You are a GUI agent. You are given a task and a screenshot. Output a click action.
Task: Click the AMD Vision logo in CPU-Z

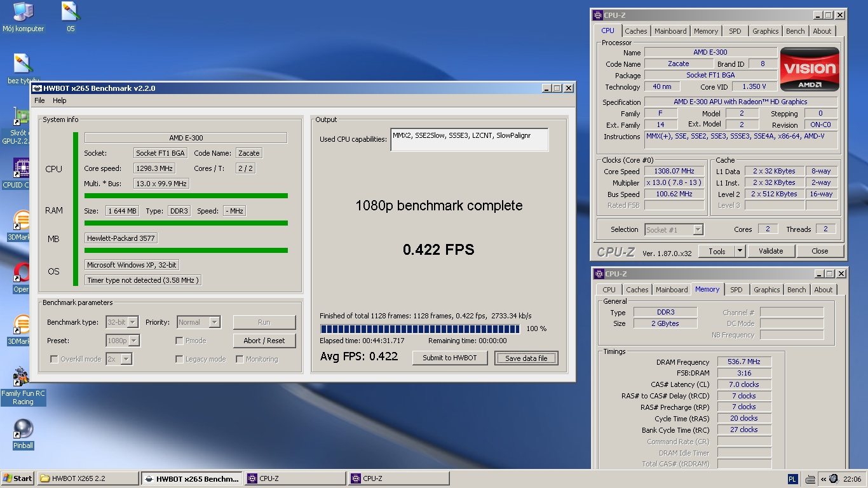[810, 69]
